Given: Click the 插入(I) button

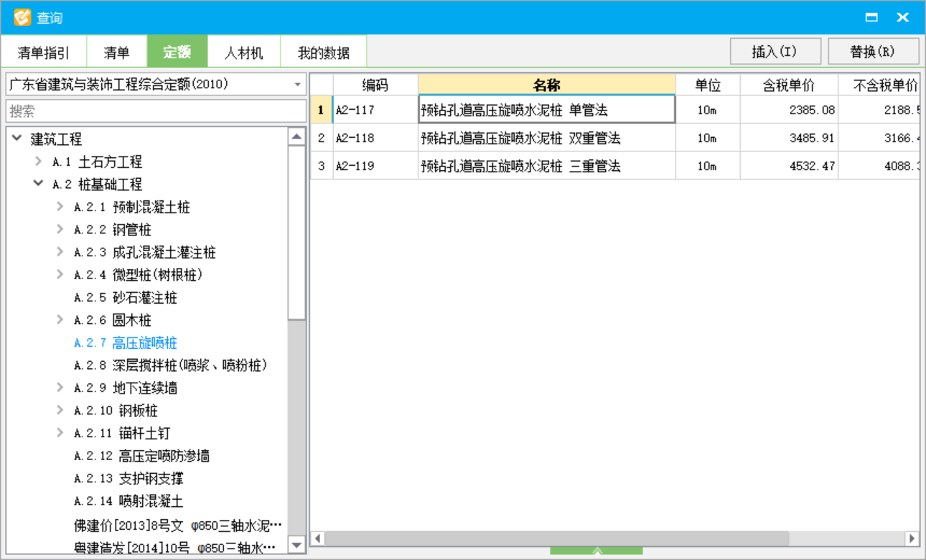Looking at the screenshot, I should tap(775, 52).
